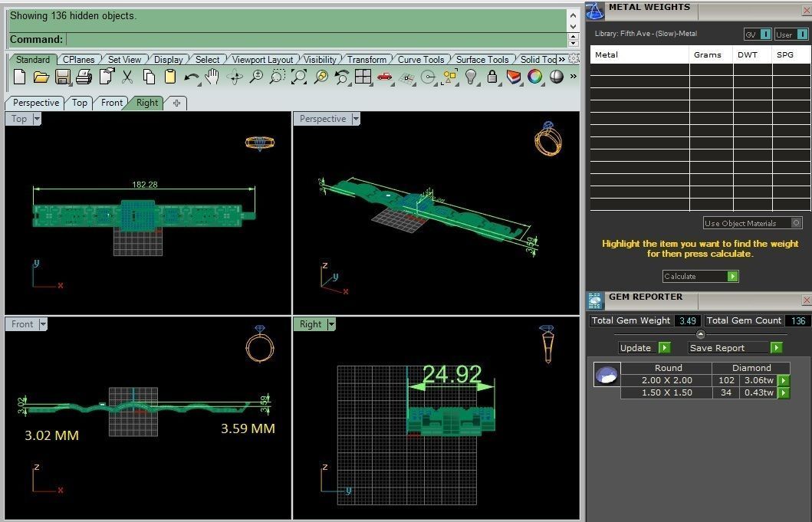Click inside the Command input field

coord(317,39)
